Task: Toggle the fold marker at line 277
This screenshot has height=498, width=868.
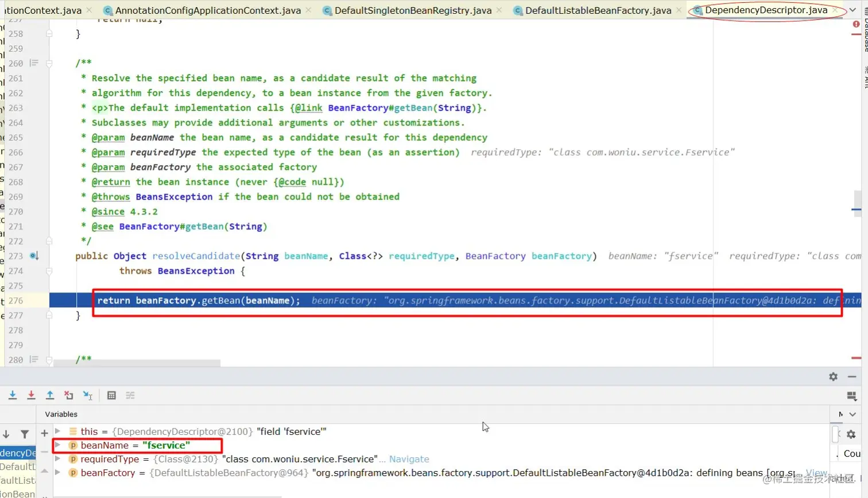Action: 49,315
